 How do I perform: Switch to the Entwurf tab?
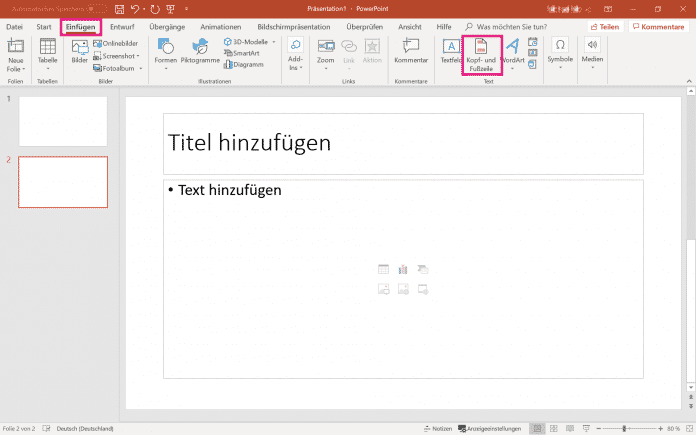(122, 26)
